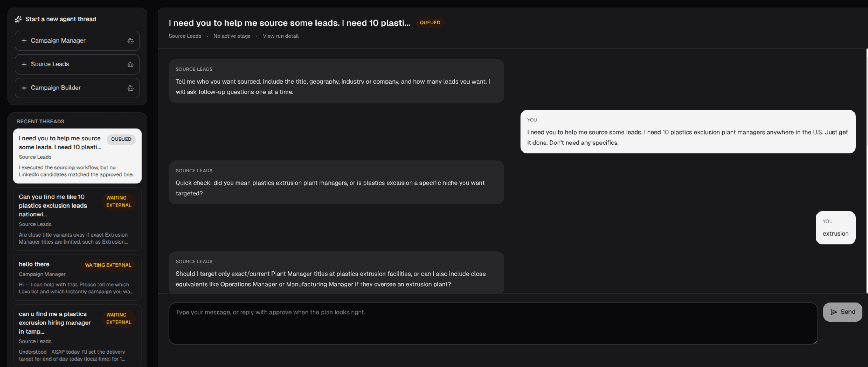Click the plus icon on Campaign Builder

pos(24,88)
